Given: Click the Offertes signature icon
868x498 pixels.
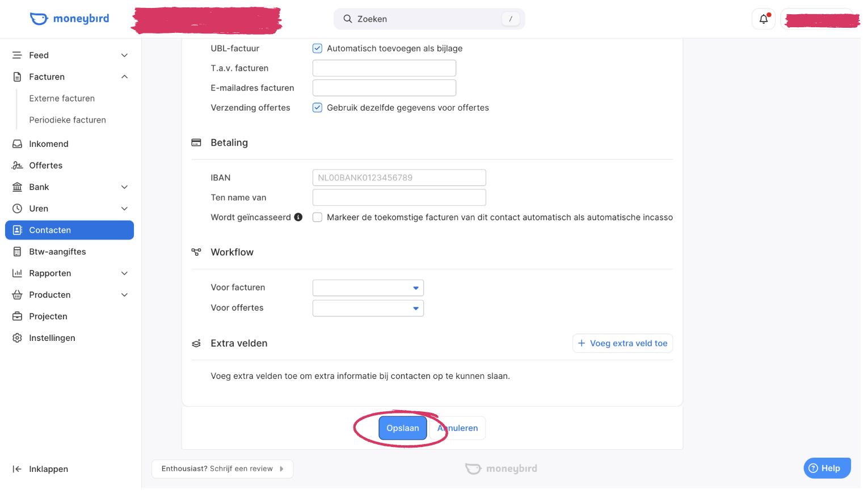Looking at the screenshot, I should pos(18,166).
